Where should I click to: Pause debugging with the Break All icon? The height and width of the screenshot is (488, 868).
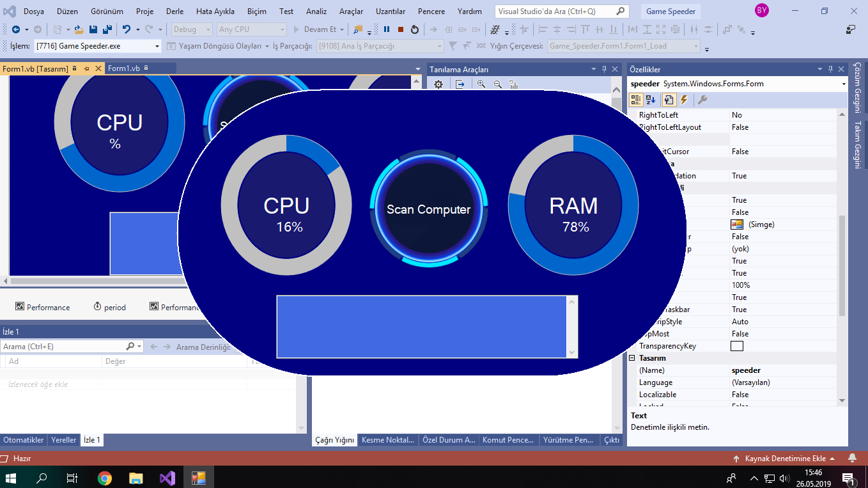[387, 29]
